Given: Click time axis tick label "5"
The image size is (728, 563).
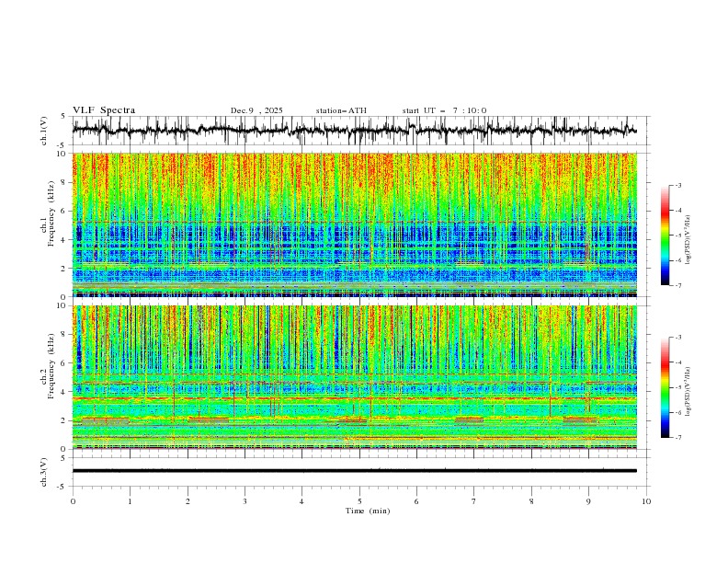Looking at the screenshot, I should (359, 501).
